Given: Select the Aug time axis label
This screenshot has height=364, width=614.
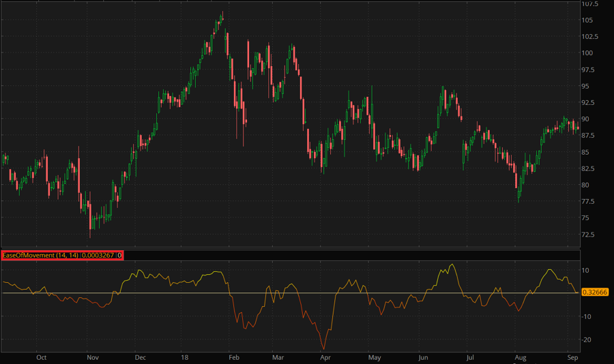Looking at the screenshot, I should 520,357.
